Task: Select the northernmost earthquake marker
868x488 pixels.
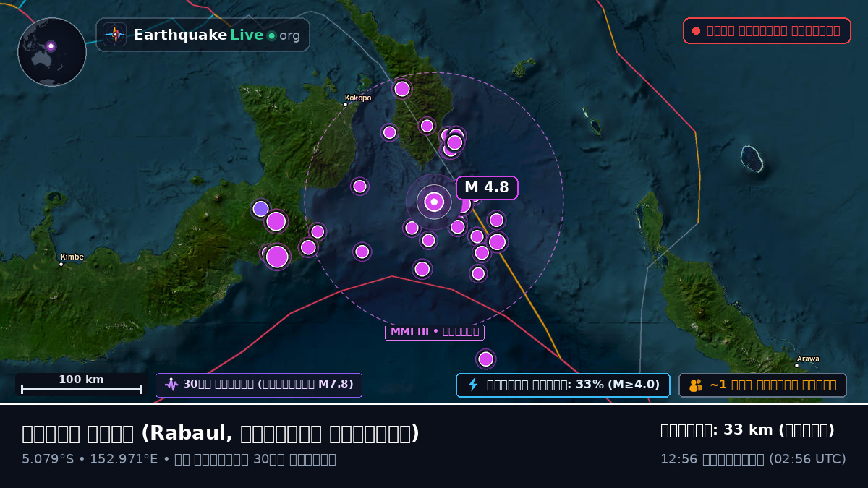Action: (402, 89)
